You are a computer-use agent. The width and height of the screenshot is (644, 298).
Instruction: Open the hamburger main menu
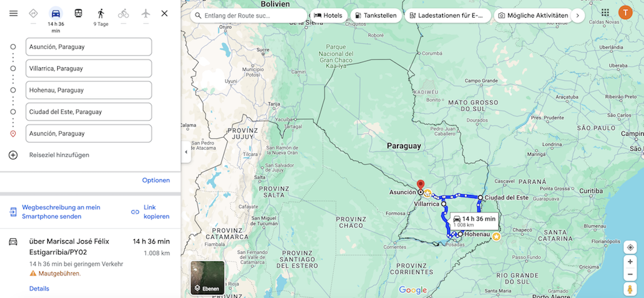coord(14,14)
